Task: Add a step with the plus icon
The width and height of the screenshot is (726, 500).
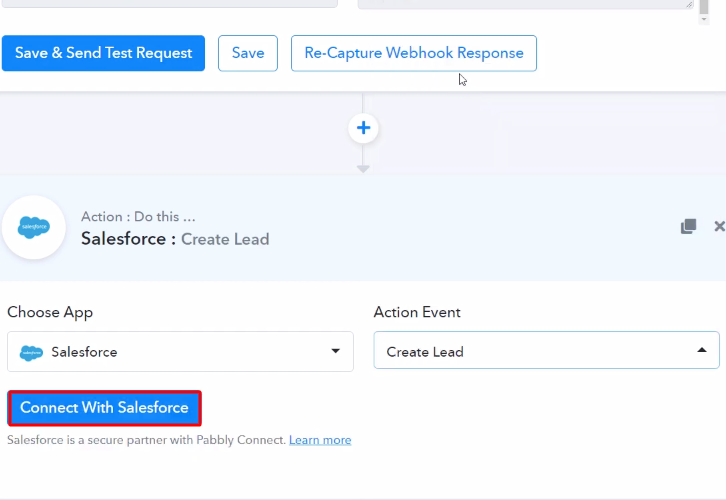Action: click(363, 128)
